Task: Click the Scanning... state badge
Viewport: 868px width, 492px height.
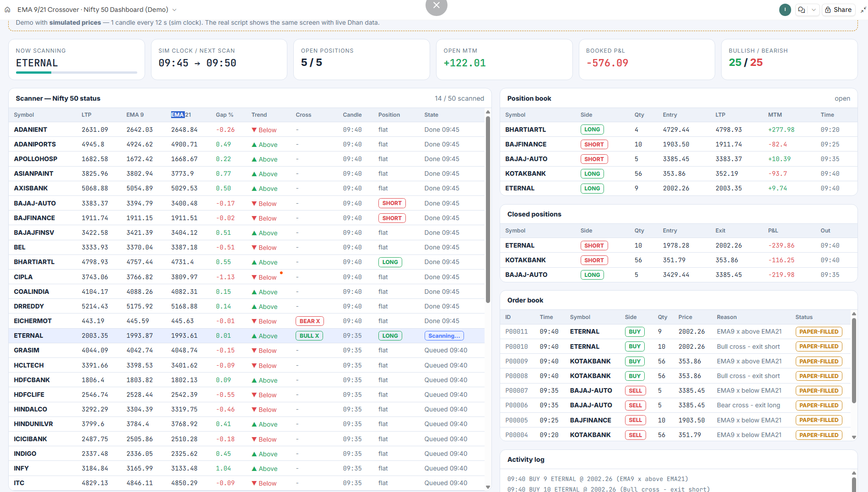Action: coord(444,336)
